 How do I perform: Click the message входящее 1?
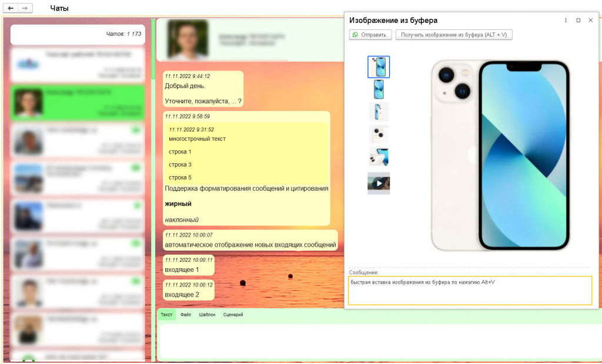182,269
